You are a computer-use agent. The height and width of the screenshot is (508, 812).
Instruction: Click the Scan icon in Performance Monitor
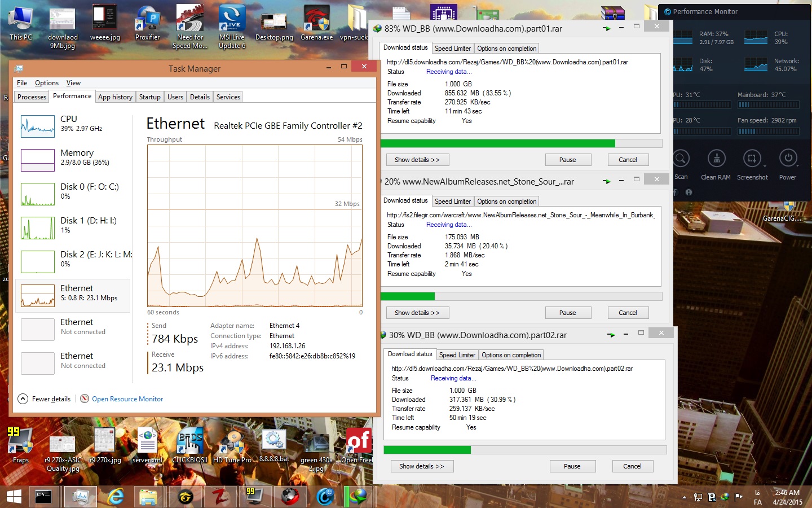click(681, 159)
